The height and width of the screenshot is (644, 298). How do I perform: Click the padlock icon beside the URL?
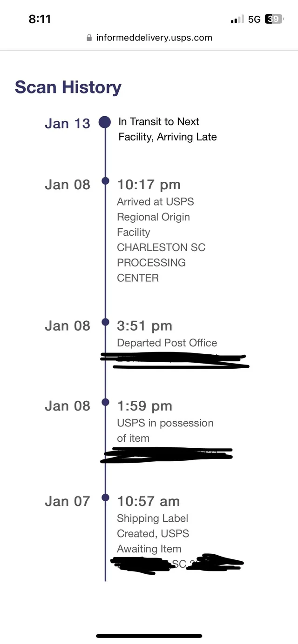(x=88, y=38)
